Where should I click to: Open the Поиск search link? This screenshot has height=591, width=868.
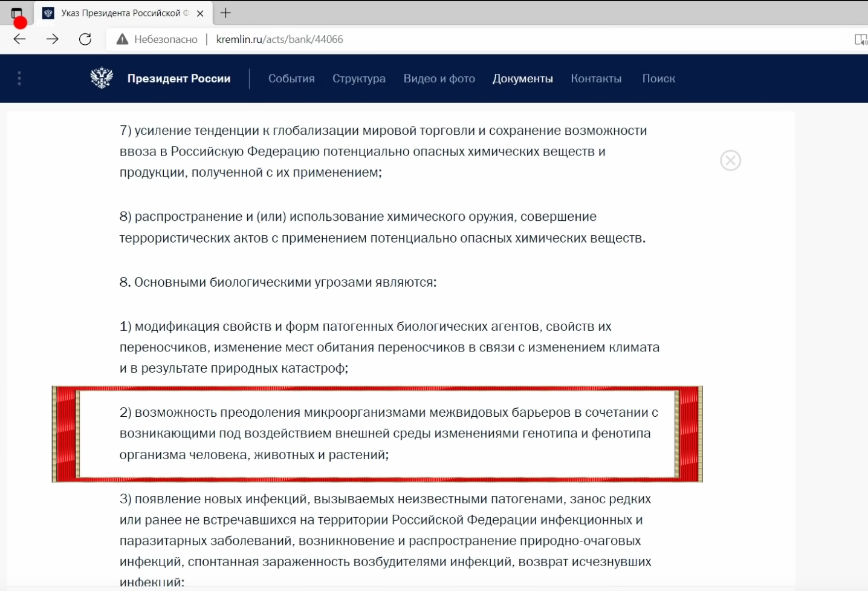click(659, 79)
